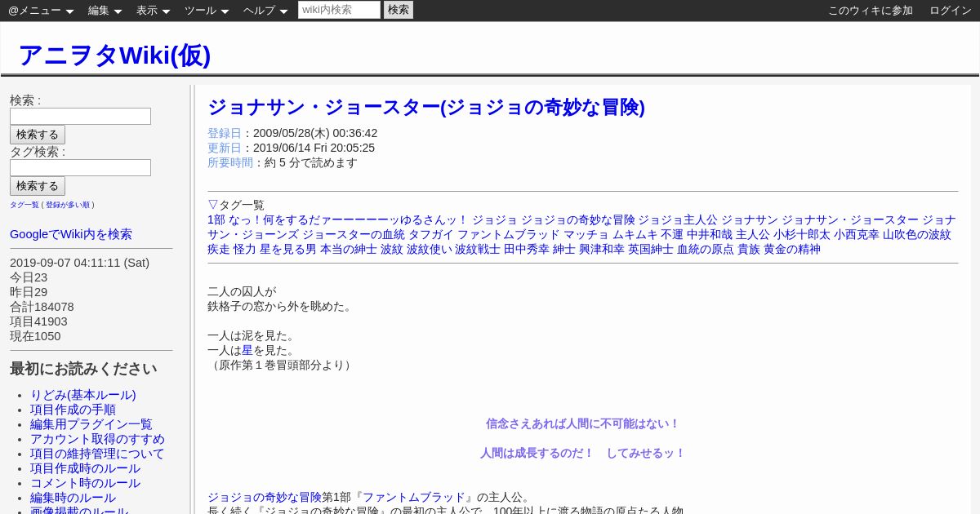Screen dimensions: 980x514
Task: Open the 黄金の精神 tag
Action: point(792,249)
